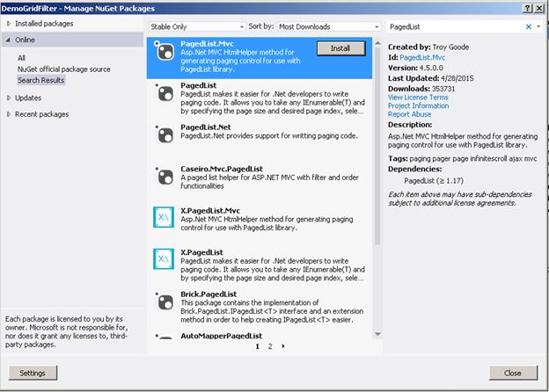
Task: Select NuGet official package source
Action: [63, 69]
